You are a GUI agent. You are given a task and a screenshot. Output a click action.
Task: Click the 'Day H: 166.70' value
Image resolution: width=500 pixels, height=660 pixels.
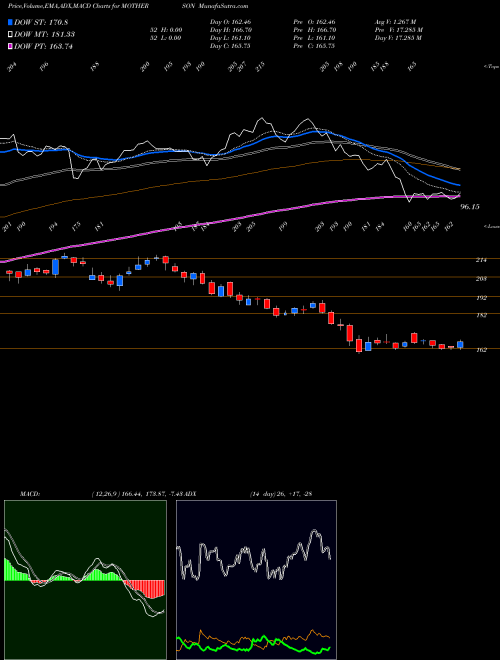pos(231,30)
